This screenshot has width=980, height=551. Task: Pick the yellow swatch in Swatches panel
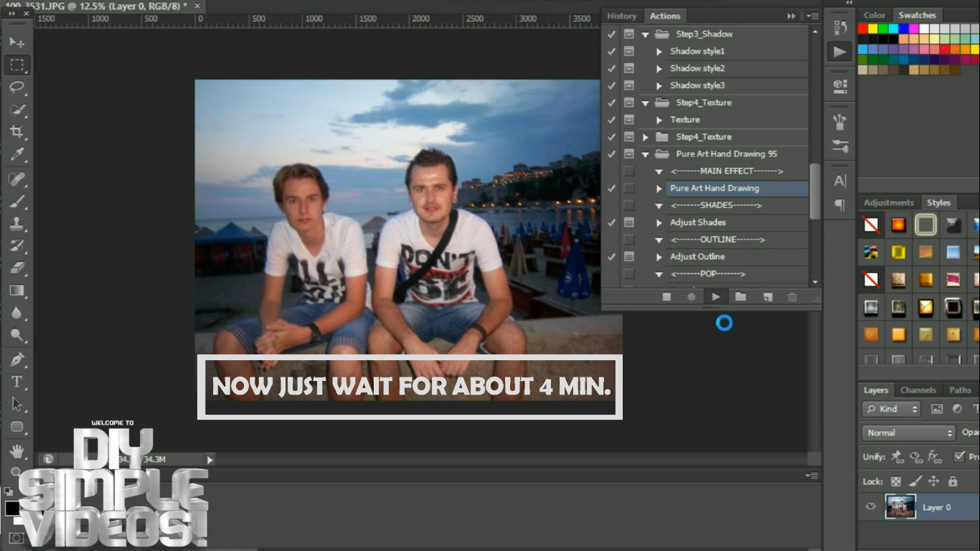point(873,29)
